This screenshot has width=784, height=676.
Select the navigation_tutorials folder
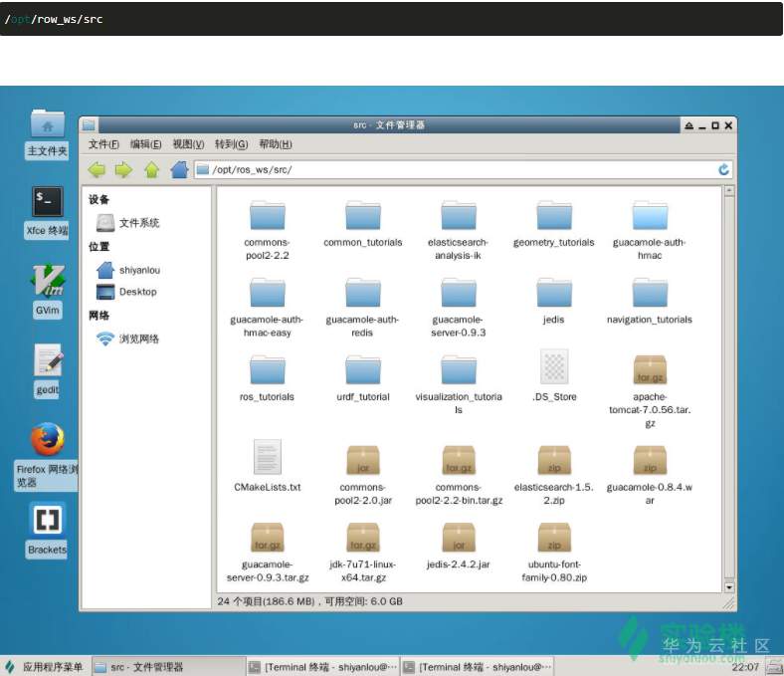pyautogui.click(x=650, y=302)
